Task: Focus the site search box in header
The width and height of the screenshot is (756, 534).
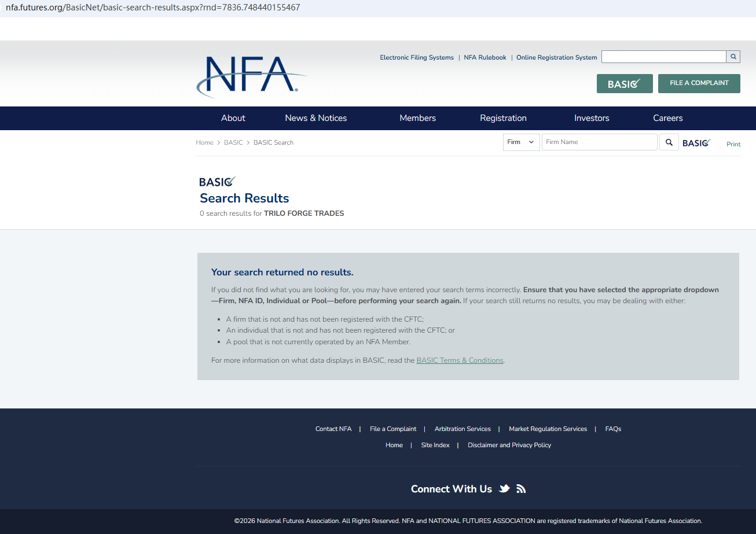Action: click(x=664, y=57)
